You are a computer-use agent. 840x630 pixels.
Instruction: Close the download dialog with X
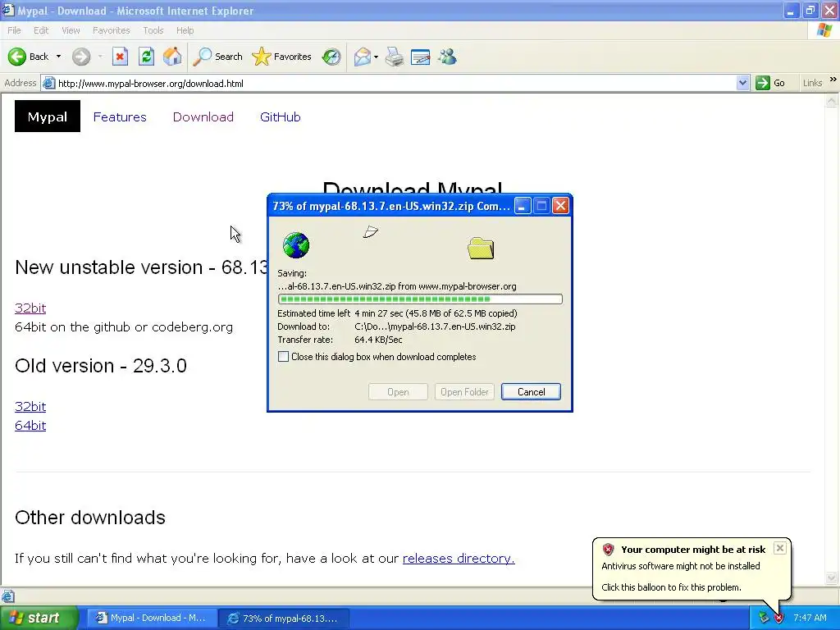pyautogui.click(x=560, y=206)
